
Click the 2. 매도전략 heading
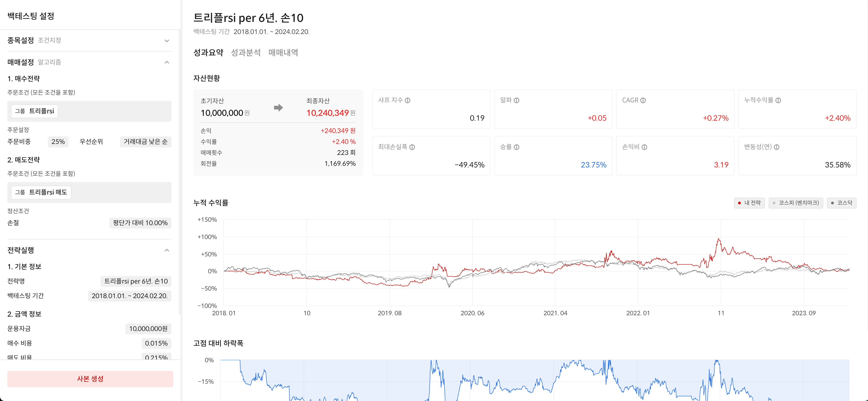[x=23, y=160]
